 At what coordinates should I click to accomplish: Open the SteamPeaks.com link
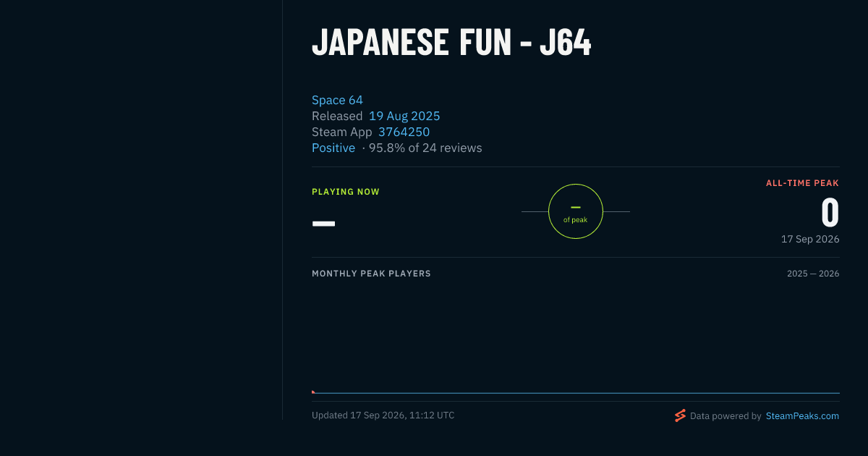coord(802,416)
